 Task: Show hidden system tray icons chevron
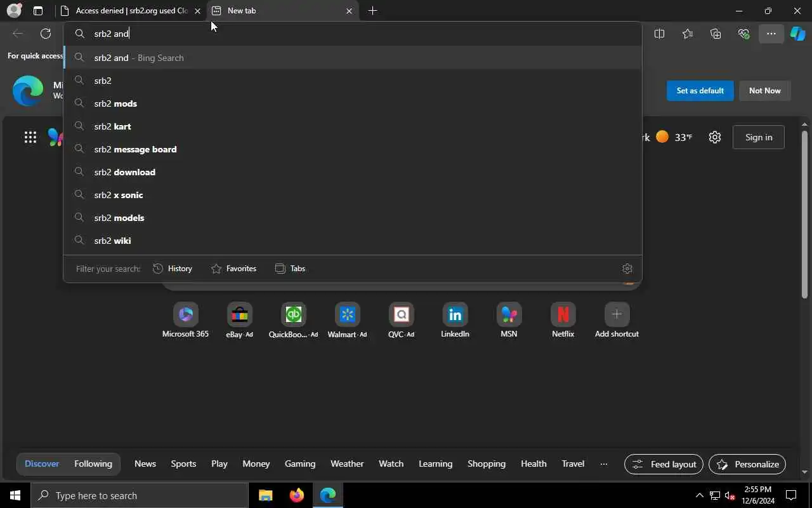(699, 495)
